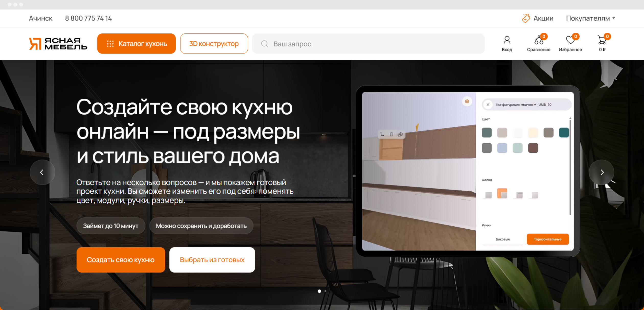644x310 pixels.
Task: Open the shopping cart icon
Action: tap(602, 40)
